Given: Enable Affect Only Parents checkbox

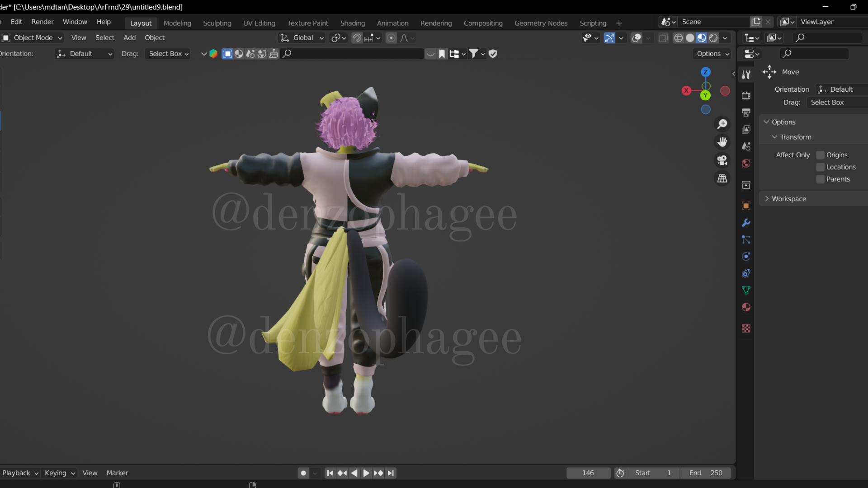Looking at the screenshot, I should coord(821,179).
